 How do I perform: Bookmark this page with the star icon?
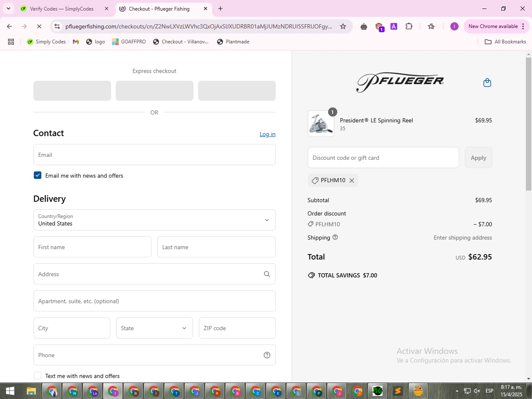coord(343,26)
